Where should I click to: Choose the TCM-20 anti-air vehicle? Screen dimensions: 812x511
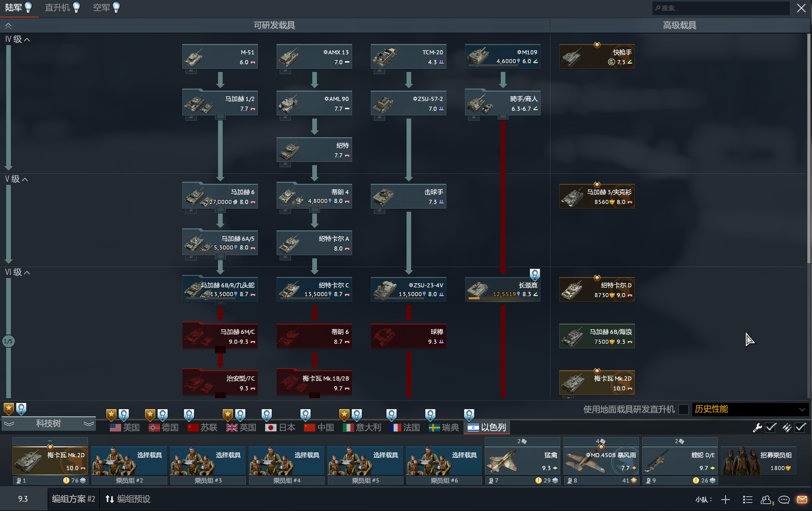409,57
